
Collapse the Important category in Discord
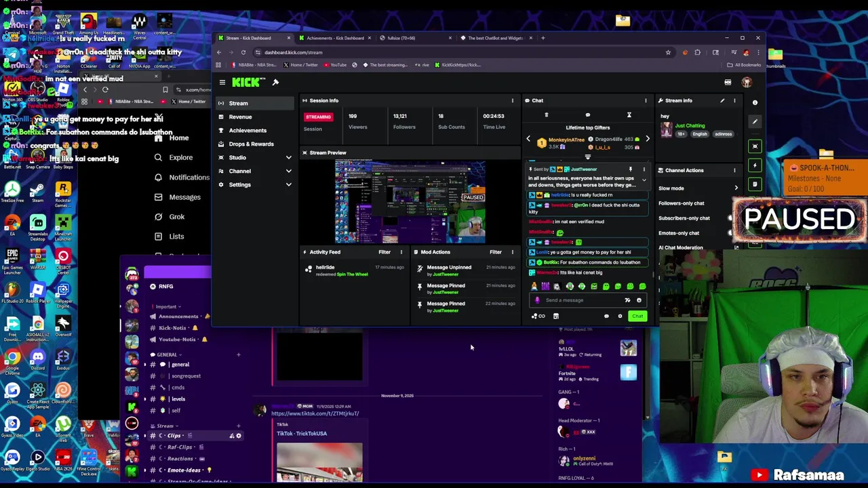point(165,306)
